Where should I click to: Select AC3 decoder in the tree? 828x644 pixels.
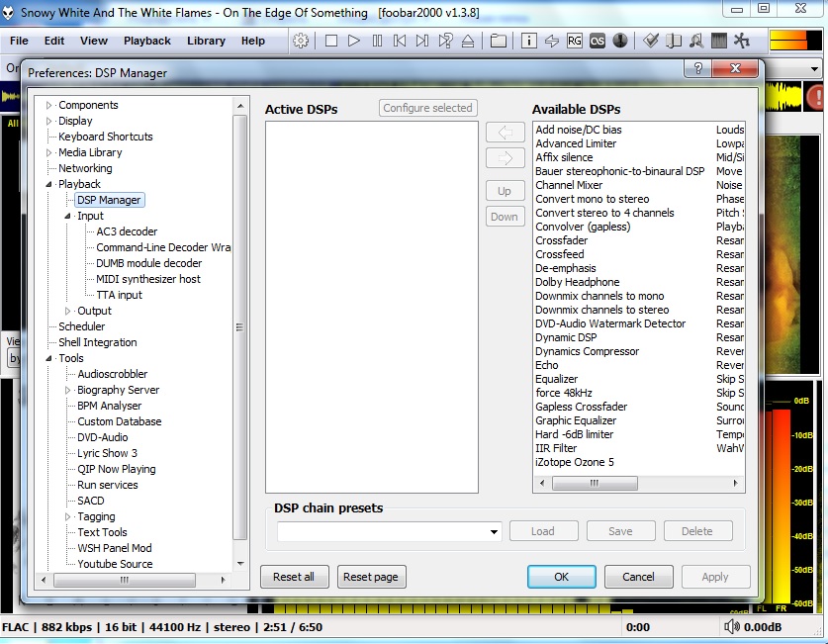click(127, 231)
